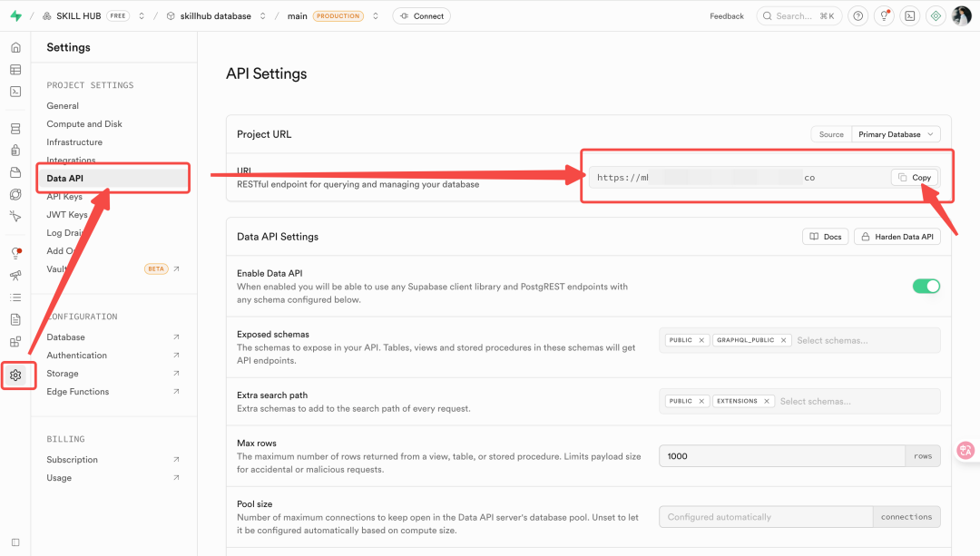Image resolution: width=980 pixels, height=556 pixels.
Task: Expand the SKILL HUB organization switcher
Action: click(142, 16)
